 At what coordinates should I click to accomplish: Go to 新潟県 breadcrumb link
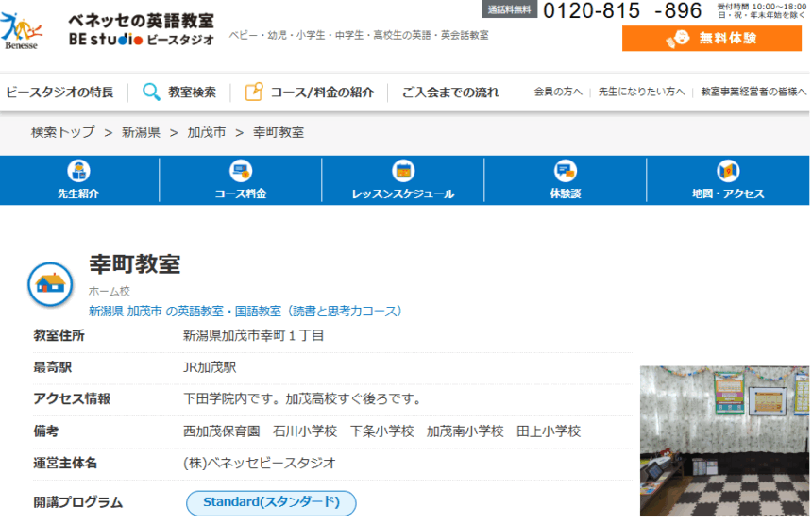(141, 132)
